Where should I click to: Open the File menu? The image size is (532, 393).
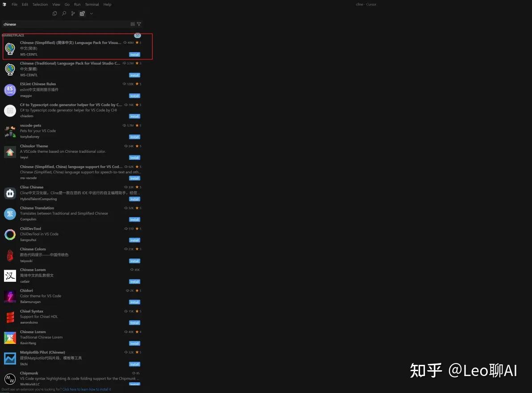point(14,4)
